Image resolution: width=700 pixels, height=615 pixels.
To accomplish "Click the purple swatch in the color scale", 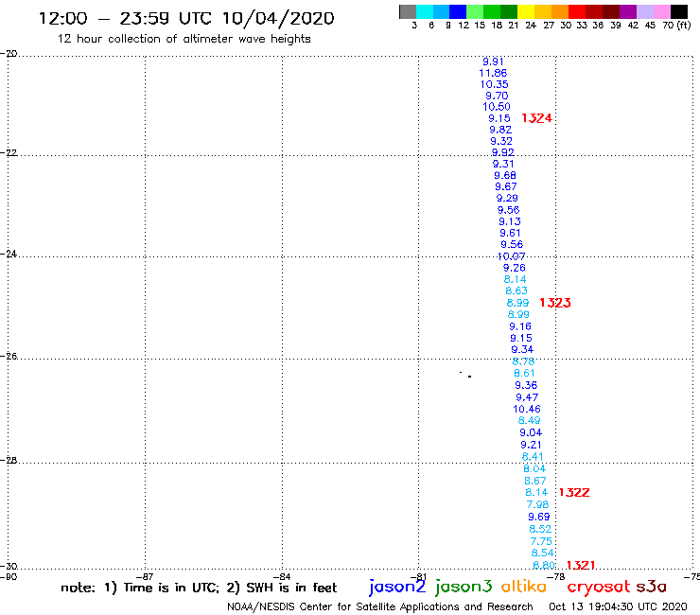I will [x=627, y=11].
